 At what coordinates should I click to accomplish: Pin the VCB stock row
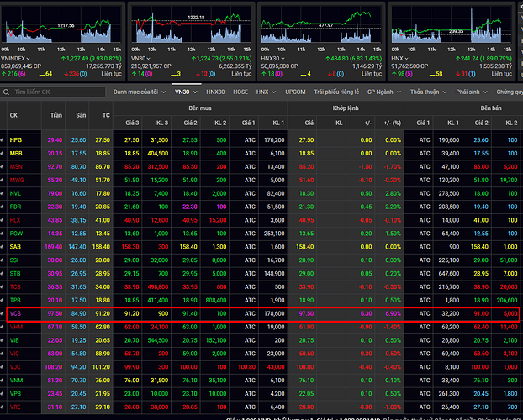pyautogui.click(x=3, y=313)
